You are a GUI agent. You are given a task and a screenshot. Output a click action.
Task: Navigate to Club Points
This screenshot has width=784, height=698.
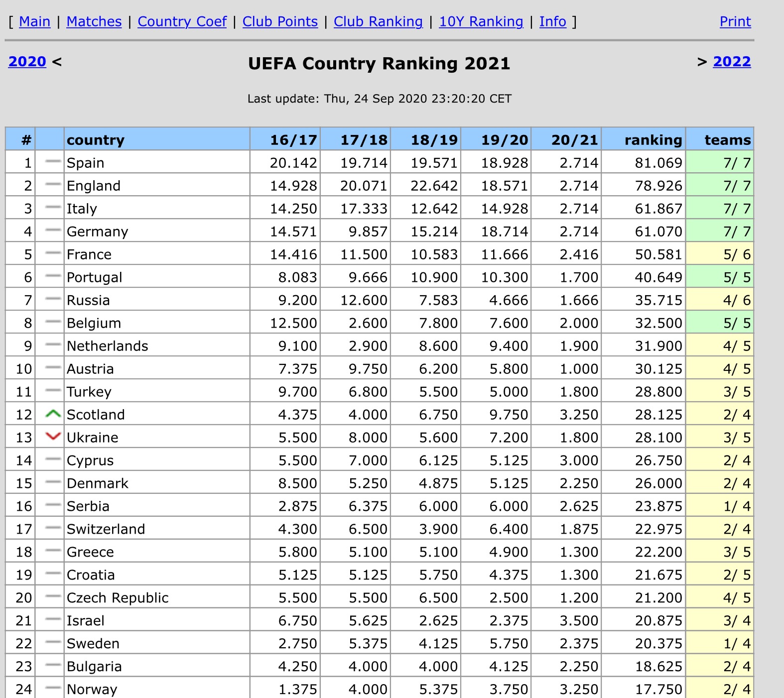tap(280, 21)
